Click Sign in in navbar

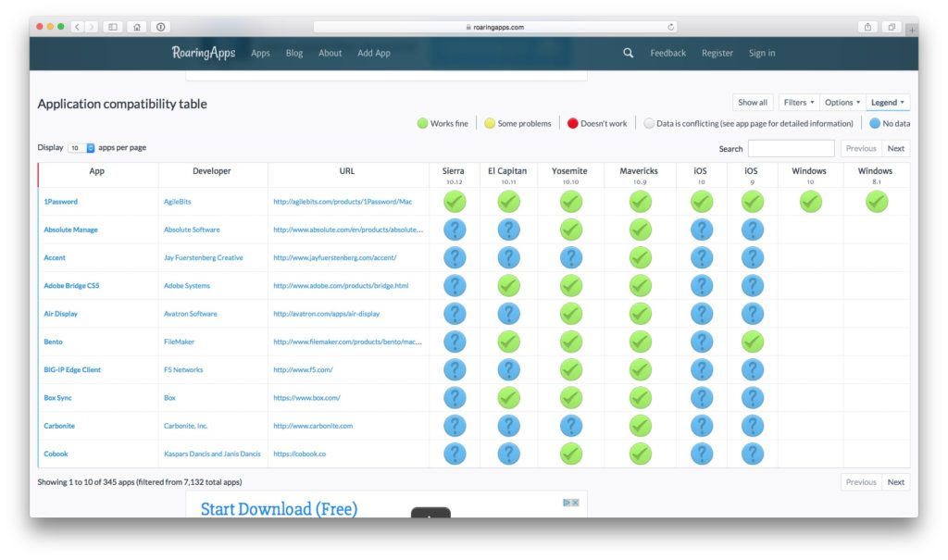762,53
